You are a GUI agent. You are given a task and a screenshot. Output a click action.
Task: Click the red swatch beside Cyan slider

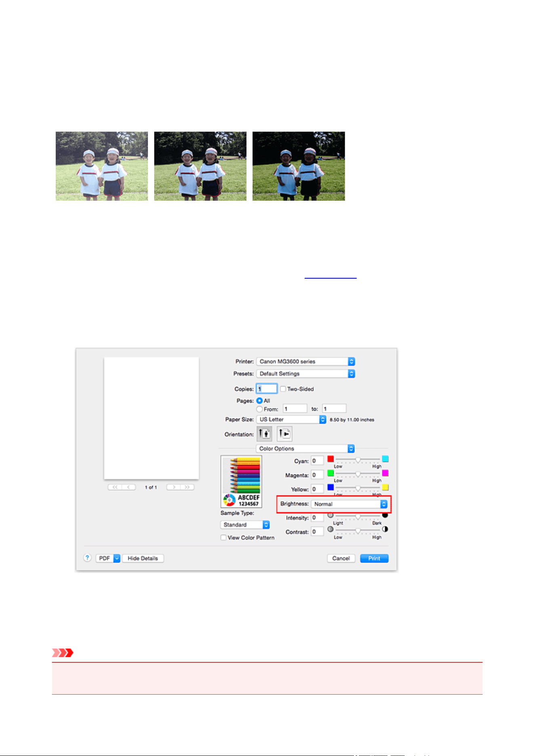[x=331, y=459]
